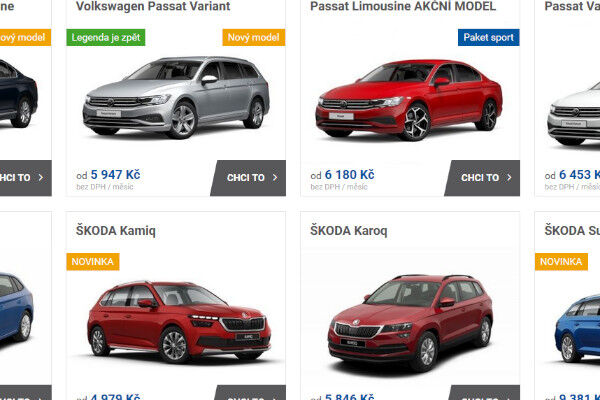Click the NOVINKA badge on rightmost ŠKODA card

pyautogui.click(x=561, y=262)
